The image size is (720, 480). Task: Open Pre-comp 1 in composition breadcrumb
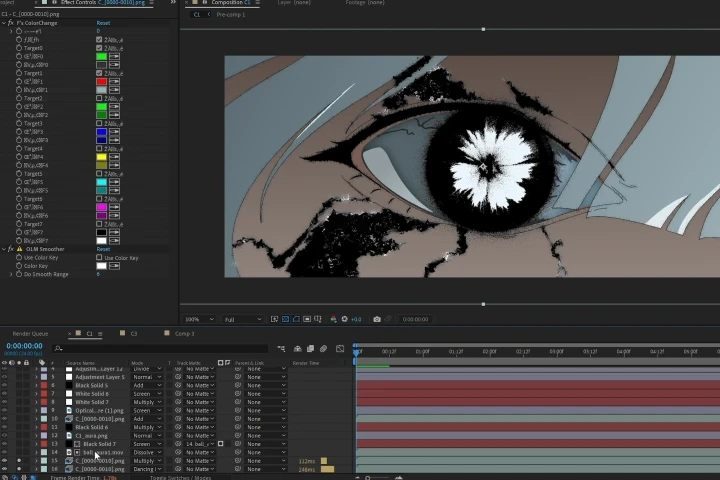(231, 15)
